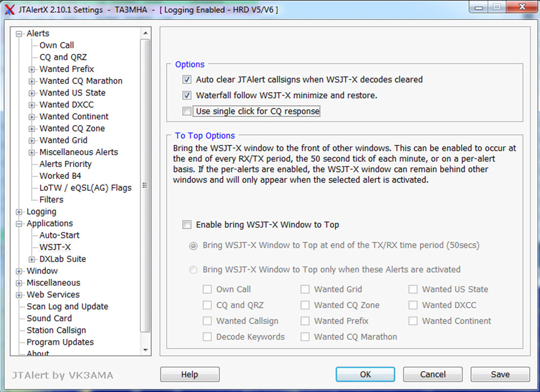Expand the Wanted US State tree node

coord(32,93)
